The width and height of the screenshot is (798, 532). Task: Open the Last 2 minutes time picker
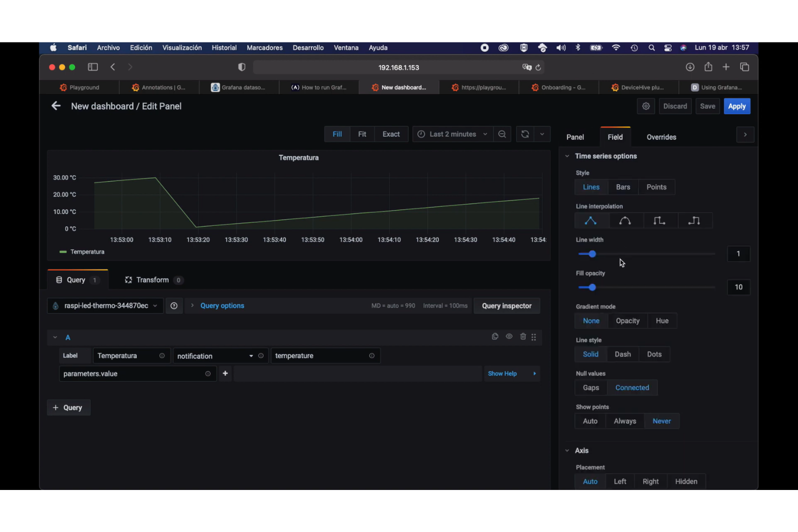[x=452, y=134]
